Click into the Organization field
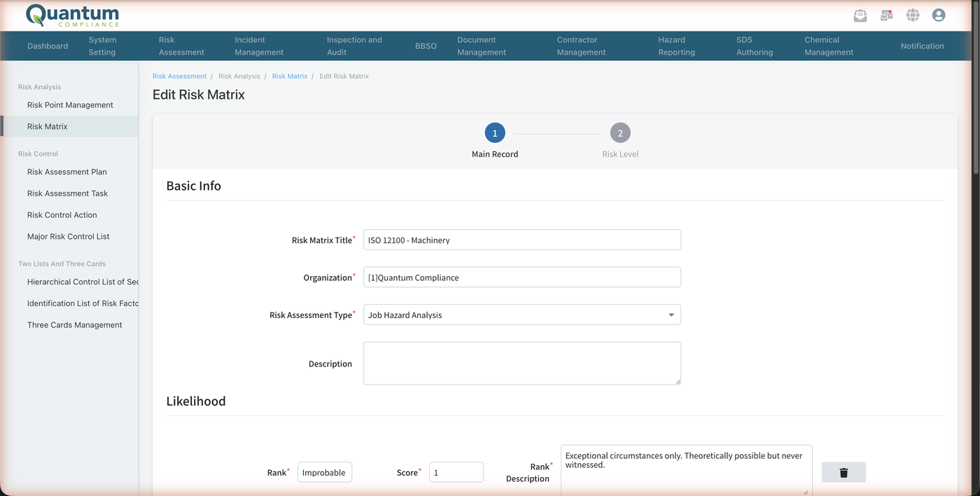 pos(522,277)
